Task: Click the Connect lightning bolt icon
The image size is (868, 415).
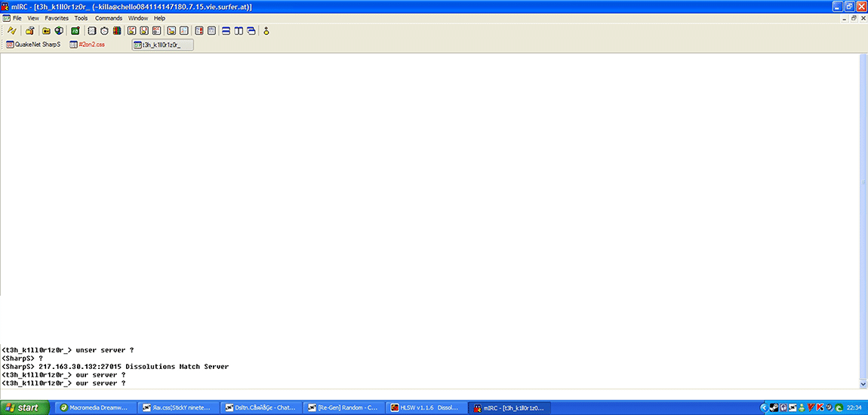Action: [11, 31]
